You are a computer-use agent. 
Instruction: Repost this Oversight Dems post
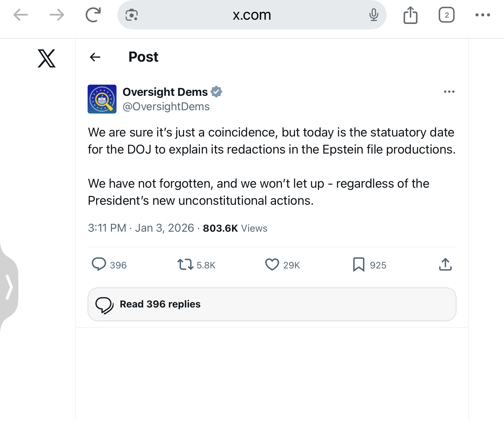coord(185,264)
